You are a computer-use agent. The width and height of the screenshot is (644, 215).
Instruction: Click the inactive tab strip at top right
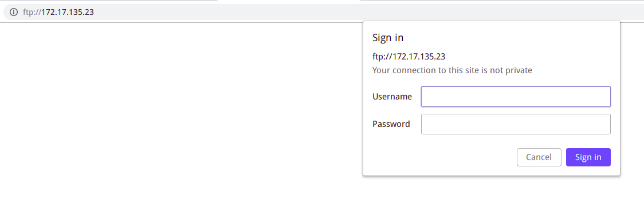tap(501, 1)
